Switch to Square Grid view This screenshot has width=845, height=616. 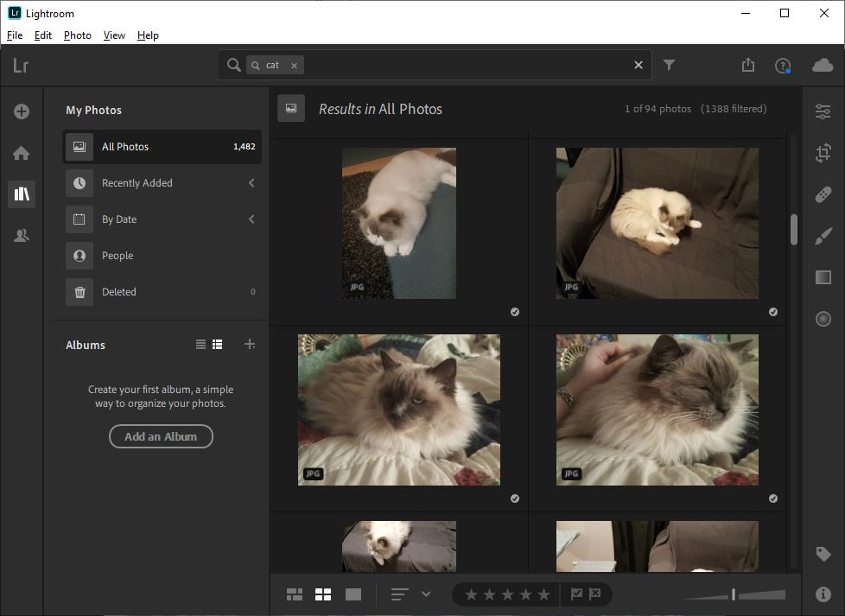[x=323, y=594]
